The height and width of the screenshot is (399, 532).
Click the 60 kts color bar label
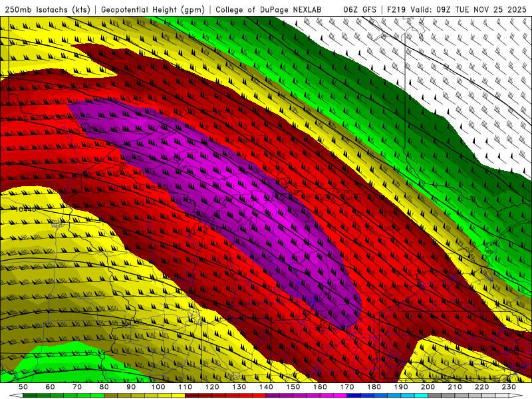tap(50, 387)
